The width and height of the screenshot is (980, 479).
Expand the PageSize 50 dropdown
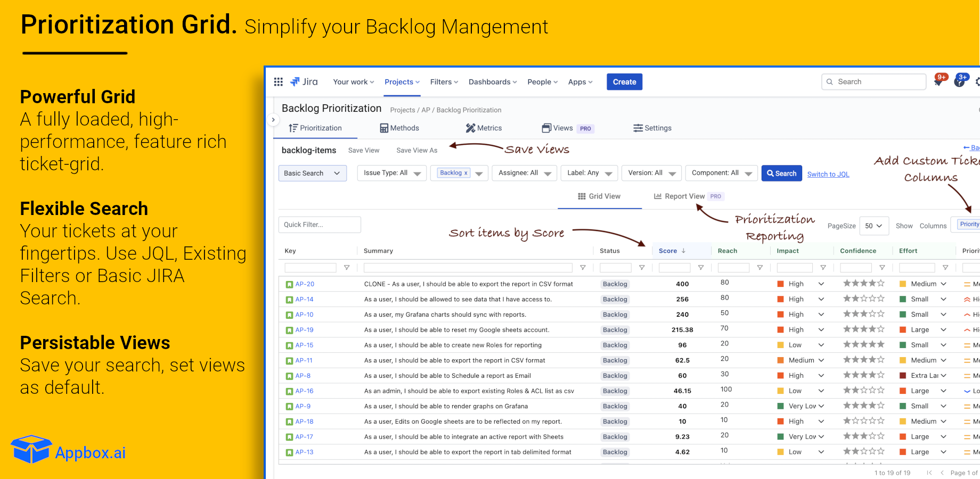point(873,226)
